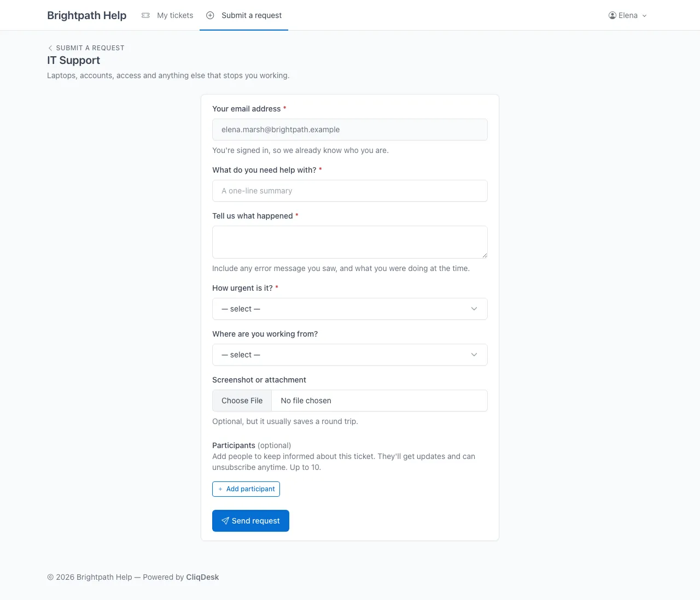This screenshot has height=600, width=700.
Task: Go to the My tickets tab
Action: [x=167, y=15]
